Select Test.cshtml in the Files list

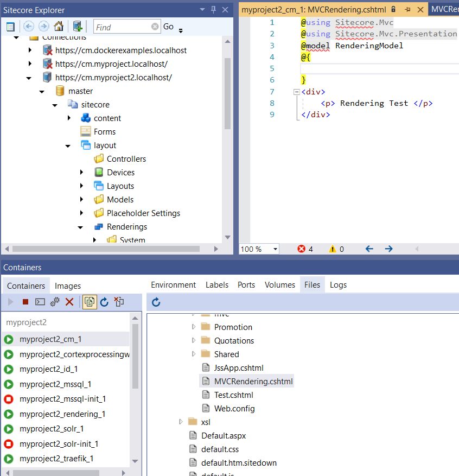[234, 395]
